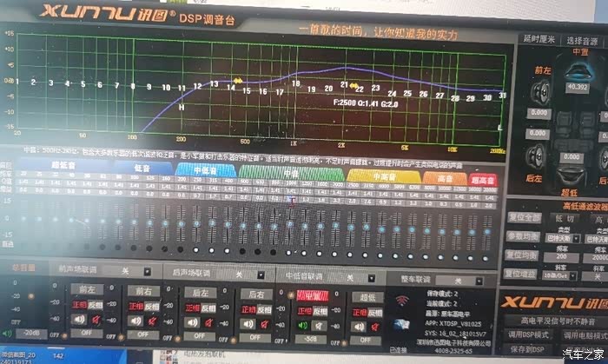Select the 超低 subwoofer in car diagram
The width and height of the screenshot is (608, 364).
571,176
